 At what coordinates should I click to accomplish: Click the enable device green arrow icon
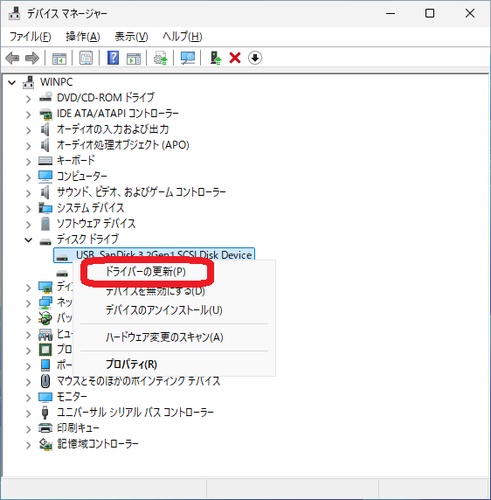tap(215, 58)
